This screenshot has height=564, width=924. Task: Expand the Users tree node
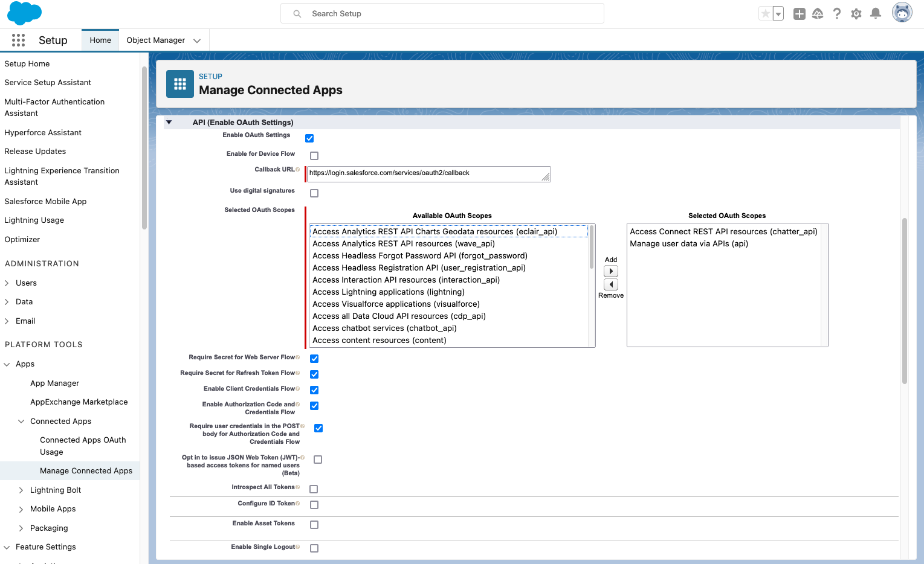(7, 283)
